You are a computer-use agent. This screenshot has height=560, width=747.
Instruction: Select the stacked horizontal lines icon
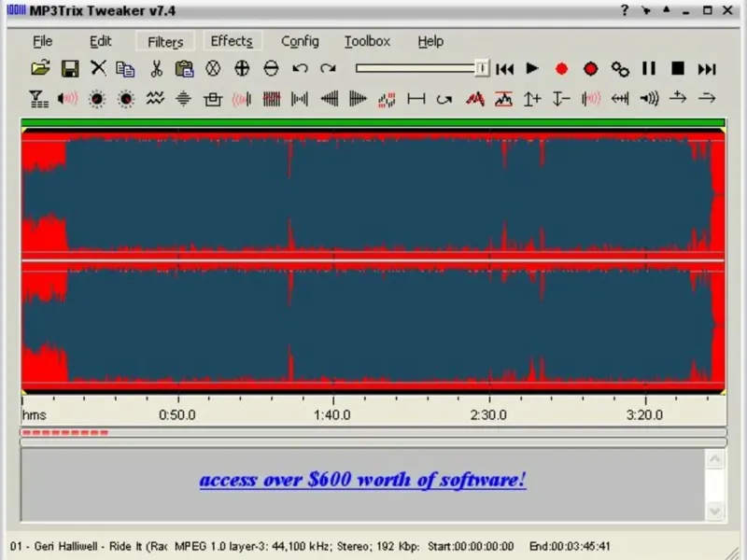click(183, 99)
